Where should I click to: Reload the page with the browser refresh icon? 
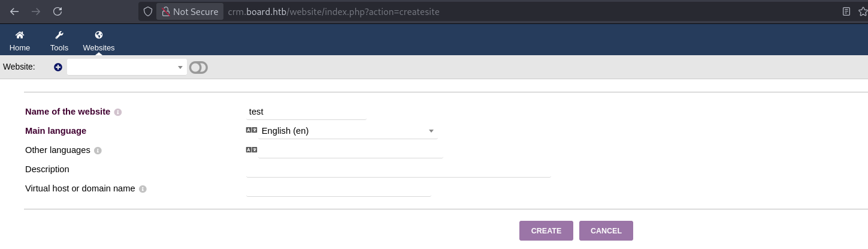click(58, 11)
